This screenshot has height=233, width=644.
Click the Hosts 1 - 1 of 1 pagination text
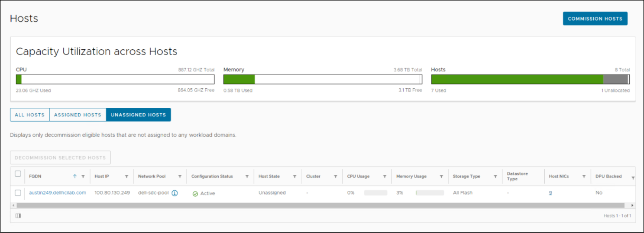click(x=617, y=216)
